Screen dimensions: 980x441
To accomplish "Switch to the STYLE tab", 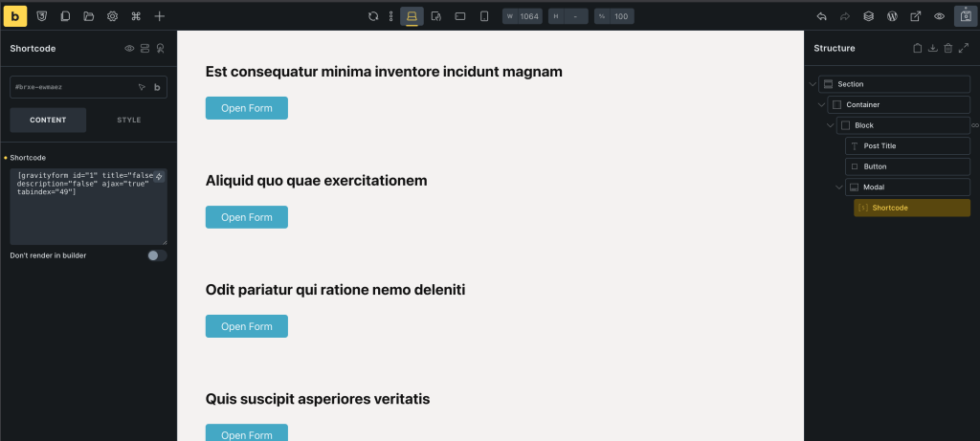I will click(128, 120).
